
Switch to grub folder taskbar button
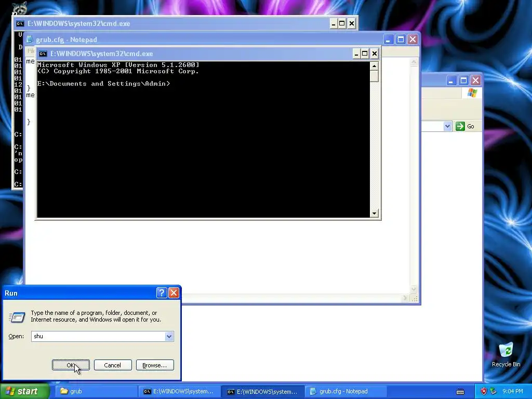click(x=96, y=391)
